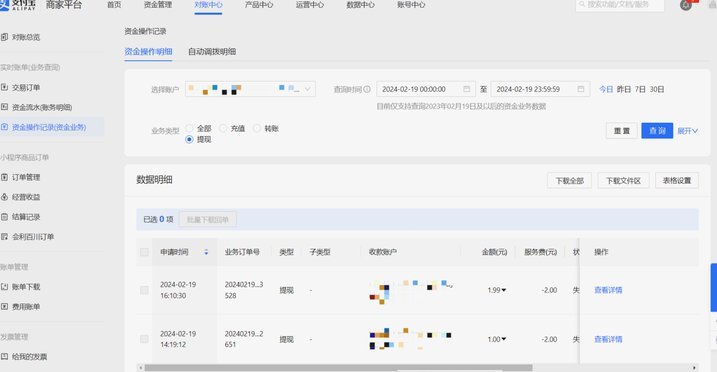
Task: Open the calendar icon in end date field
Action: 581,89
